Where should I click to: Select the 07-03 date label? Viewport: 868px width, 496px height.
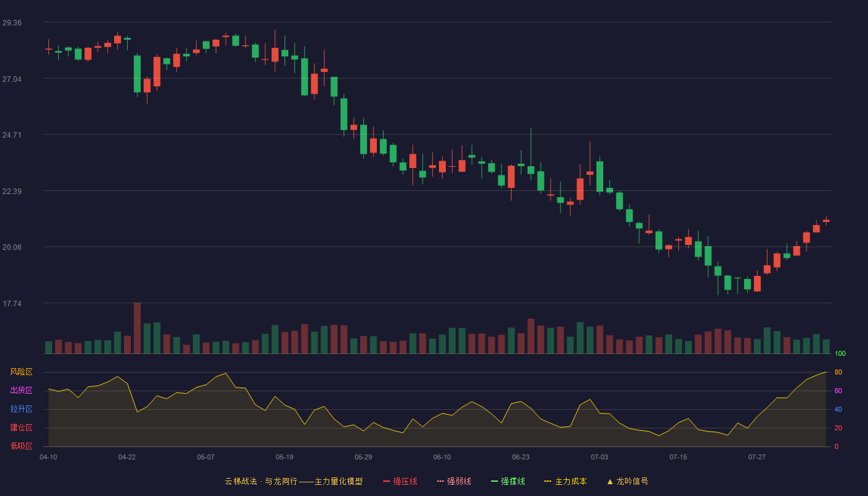click(600, 457)
